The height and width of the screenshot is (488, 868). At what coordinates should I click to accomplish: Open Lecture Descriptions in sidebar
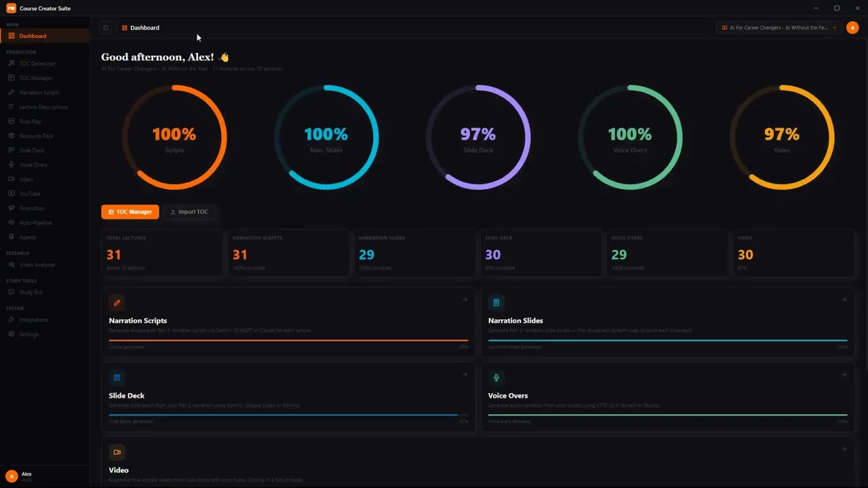45,107
